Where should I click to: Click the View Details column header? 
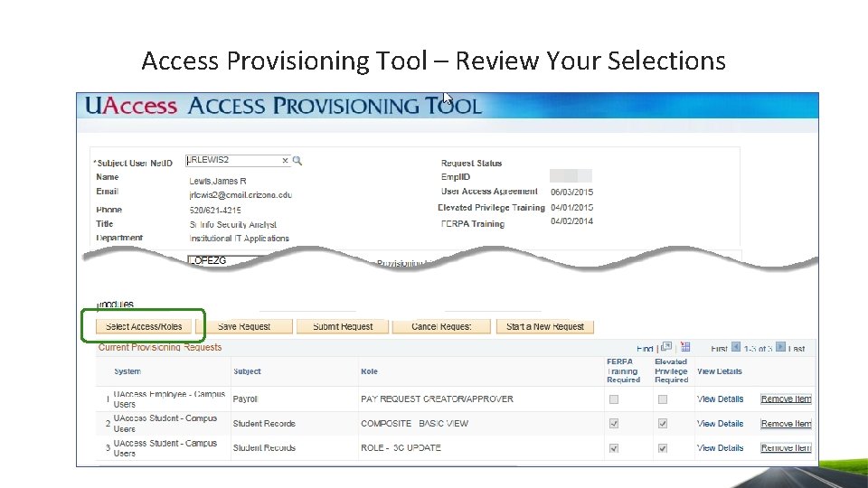[720, 371]
